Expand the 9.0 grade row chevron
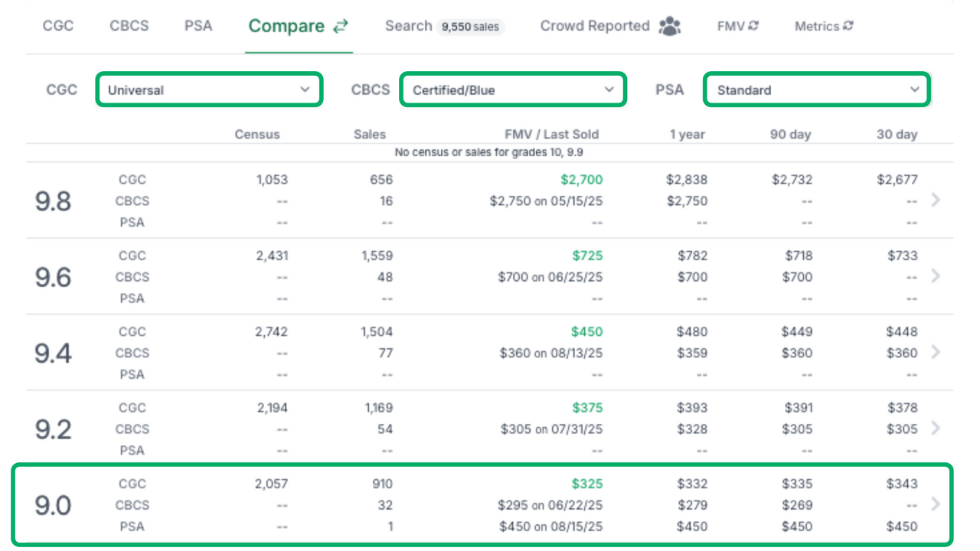This screenshot has width=980, height=551. click(936, 504)
